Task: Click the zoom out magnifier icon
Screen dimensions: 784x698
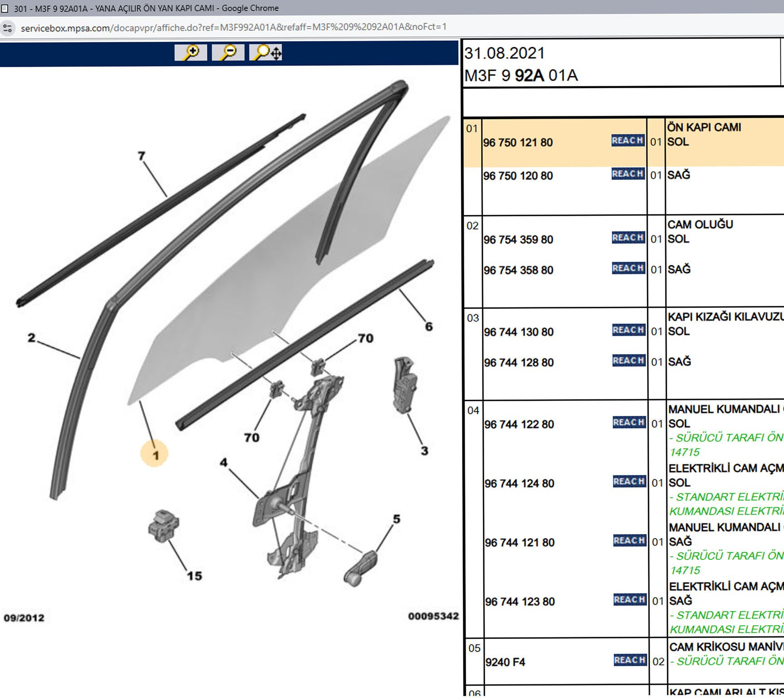Action: pyautogui.click(x=228, y=53)
